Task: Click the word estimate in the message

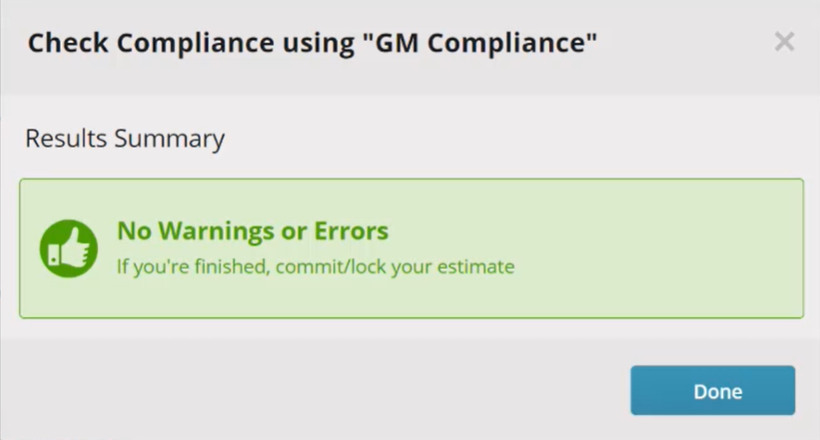Action: pyautogui.click(x=476, y=267)
